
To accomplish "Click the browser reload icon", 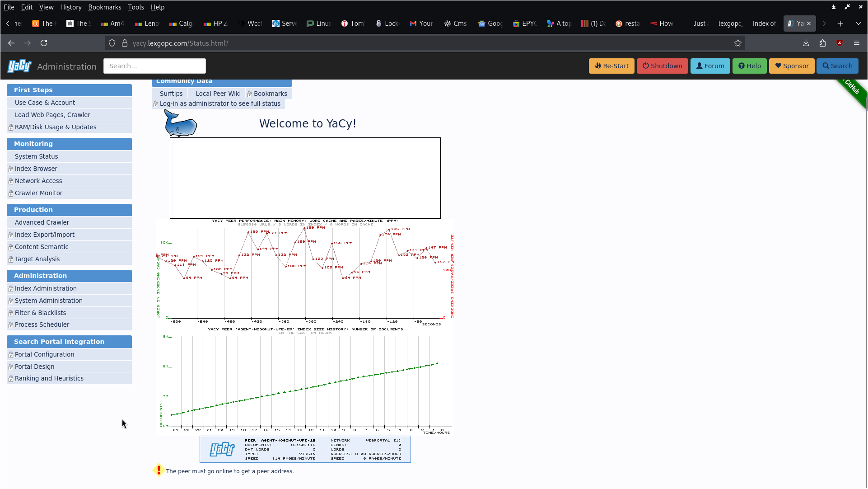I will pyautogui.click(x=44, y=43).
